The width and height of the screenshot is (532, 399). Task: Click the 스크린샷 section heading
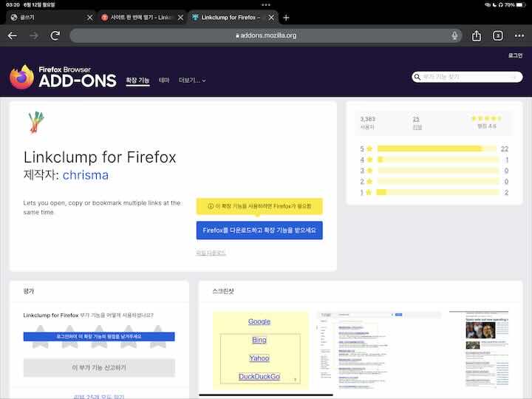tap(223, 291)
